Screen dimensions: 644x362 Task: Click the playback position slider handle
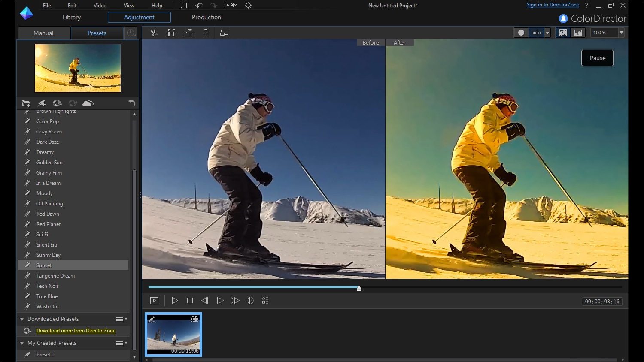pos(359,288)
